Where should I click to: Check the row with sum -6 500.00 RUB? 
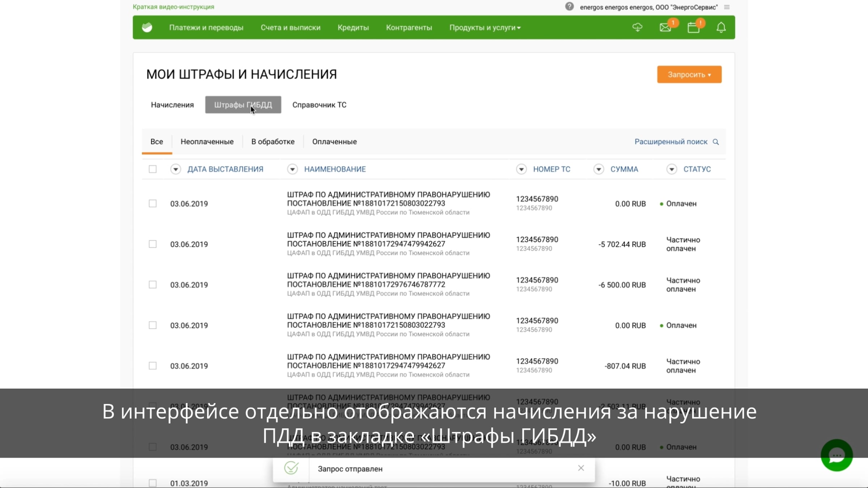click(153, 284)
